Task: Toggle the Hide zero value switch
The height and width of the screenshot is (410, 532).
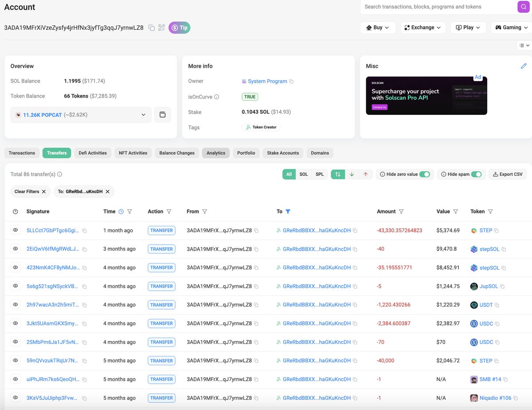Action: (x=424, y=174)
